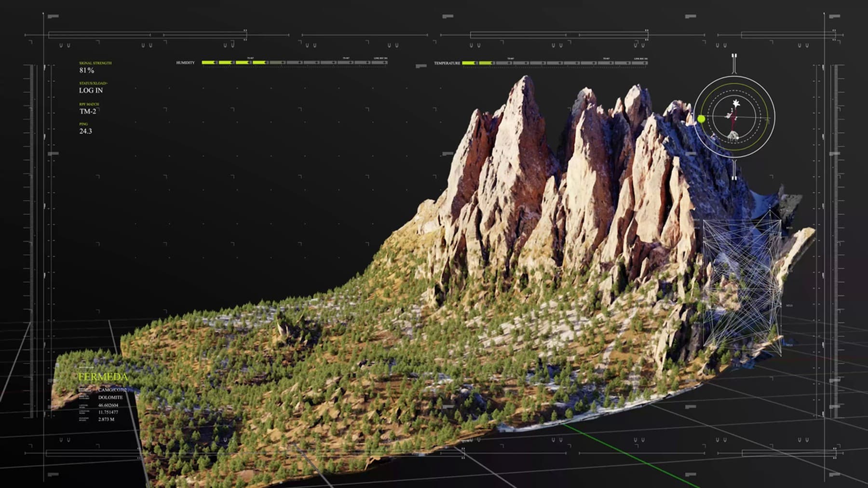Image resolution: width=868 pixels, height=488 pixels.
Task: Click the 81% signal strength readout
Action: pyautogui.click(x=87, y=70)
